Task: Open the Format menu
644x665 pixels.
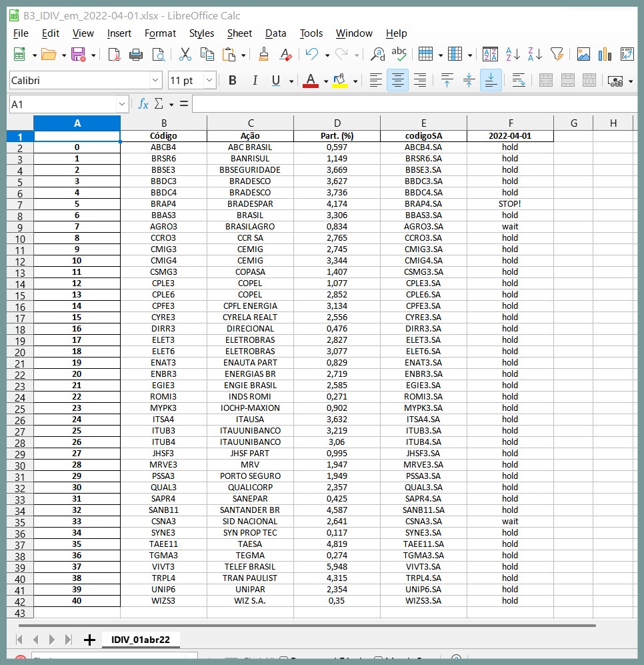Action: tap(160, 33)
